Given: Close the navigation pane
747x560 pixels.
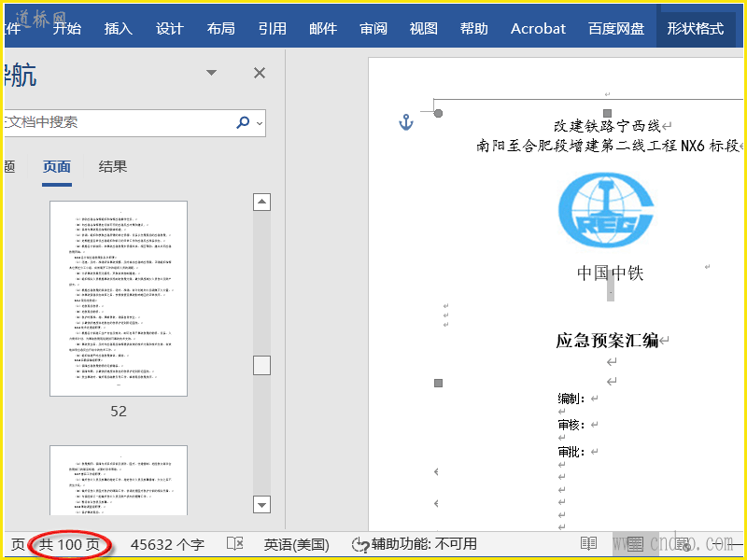Looking at the screenshot, I should (x=260, y=73).
